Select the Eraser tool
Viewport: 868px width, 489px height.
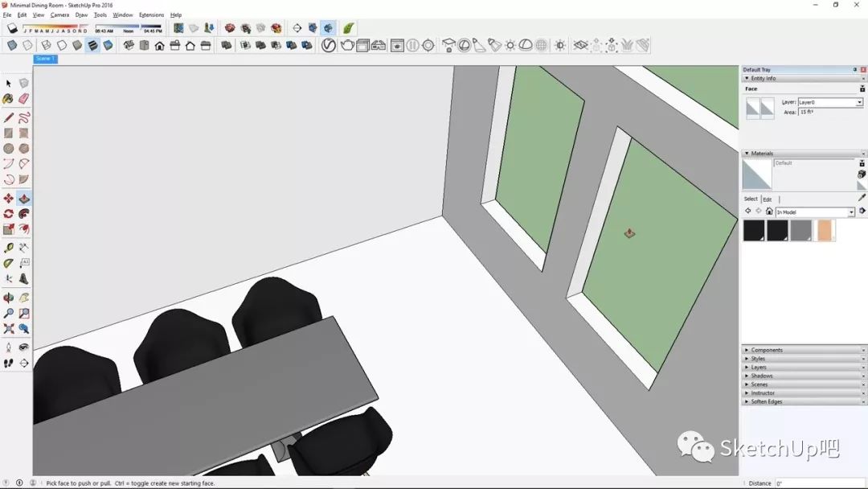coord(24,99)
